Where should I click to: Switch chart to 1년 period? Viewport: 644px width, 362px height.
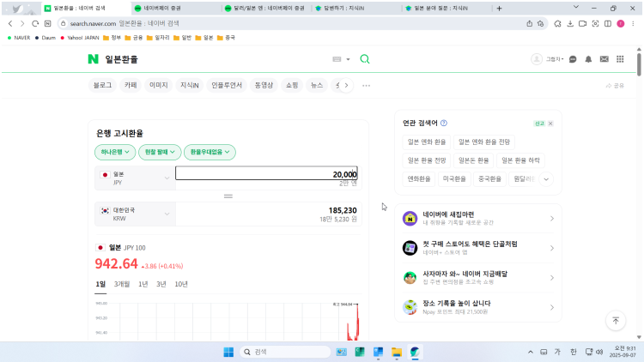click(x=143, y=284)
